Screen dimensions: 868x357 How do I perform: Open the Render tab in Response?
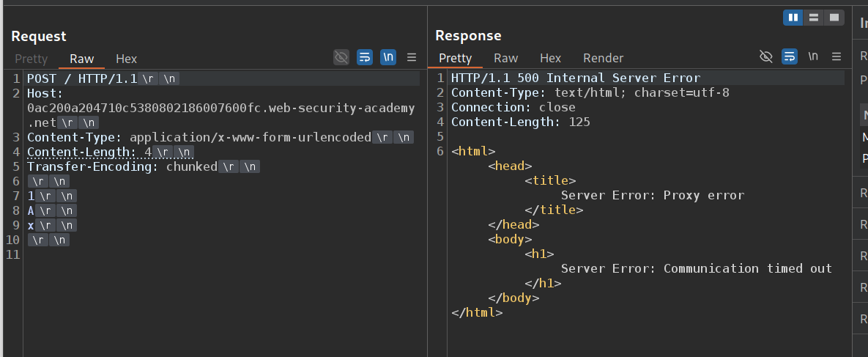(603, 58)
